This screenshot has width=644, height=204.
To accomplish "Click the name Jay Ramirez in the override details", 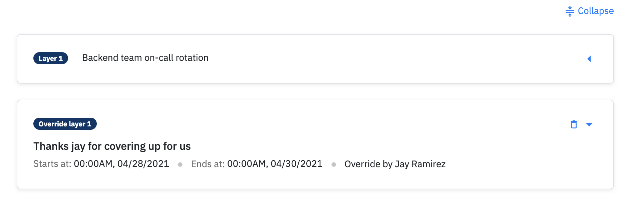I will [x=420, y=164].
